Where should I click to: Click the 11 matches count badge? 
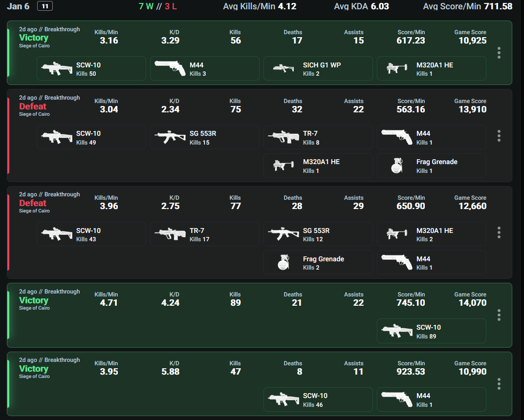(45, 6)
